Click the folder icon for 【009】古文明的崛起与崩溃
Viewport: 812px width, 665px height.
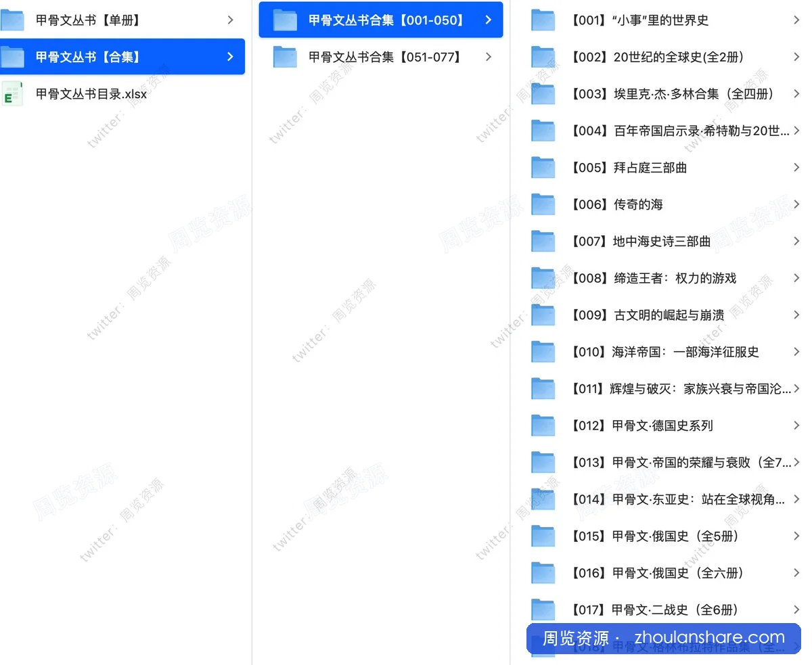(x=543, y=315)
